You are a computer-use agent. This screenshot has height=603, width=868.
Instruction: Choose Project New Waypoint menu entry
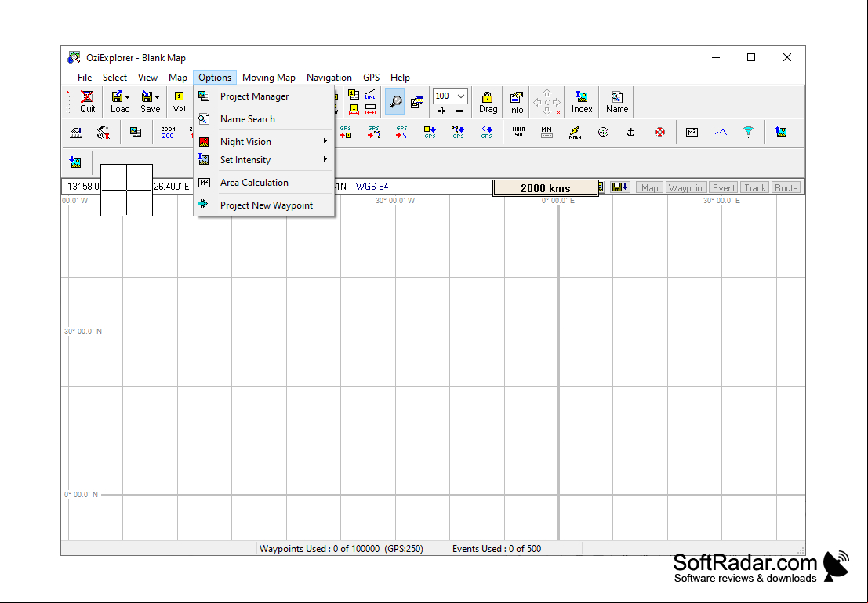(264, 205)
